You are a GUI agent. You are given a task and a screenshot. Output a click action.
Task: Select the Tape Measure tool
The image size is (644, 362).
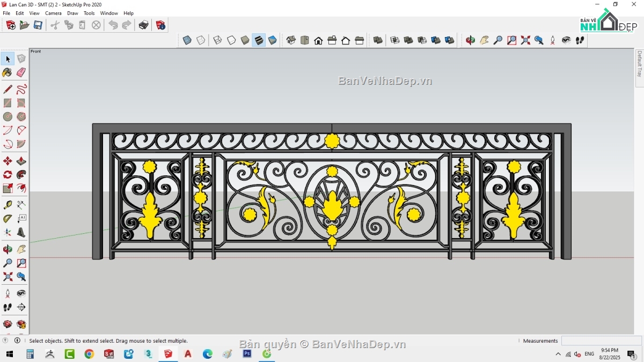[x=8, y=204]
